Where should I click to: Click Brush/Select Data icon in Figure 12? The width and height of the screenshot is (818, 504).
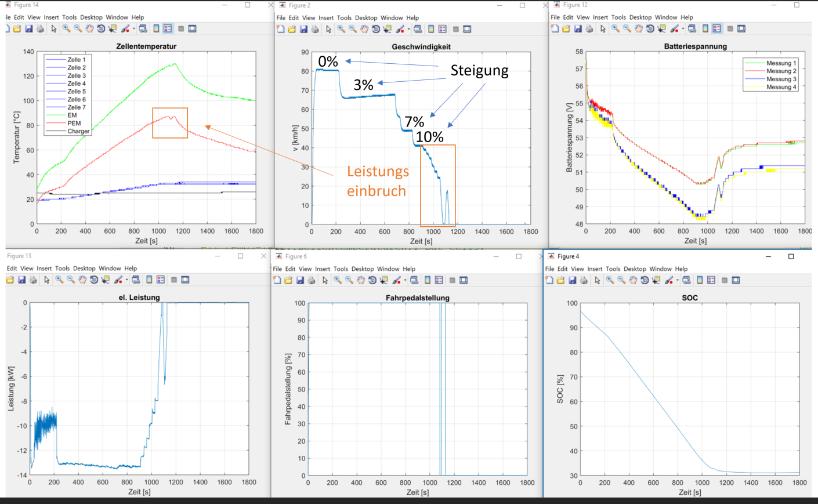[x=674, y=29]
